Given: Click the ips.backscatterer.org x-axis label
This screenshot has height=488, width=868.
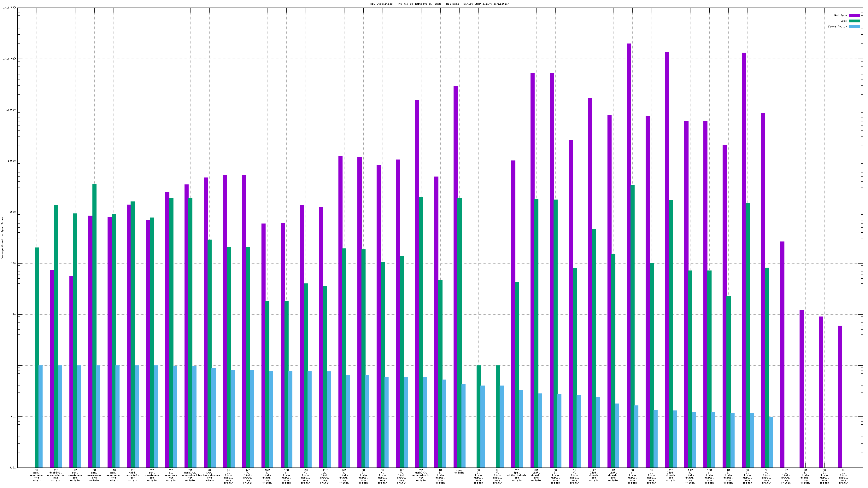Looking at the screenshot, I should pos(209,475).
